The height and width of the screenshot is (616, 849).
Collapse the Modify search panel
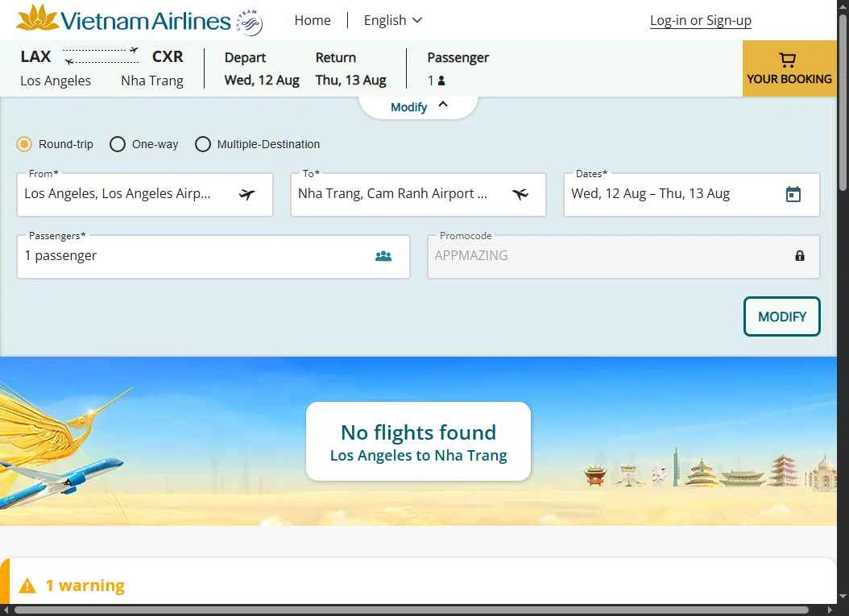click(419, 106)
